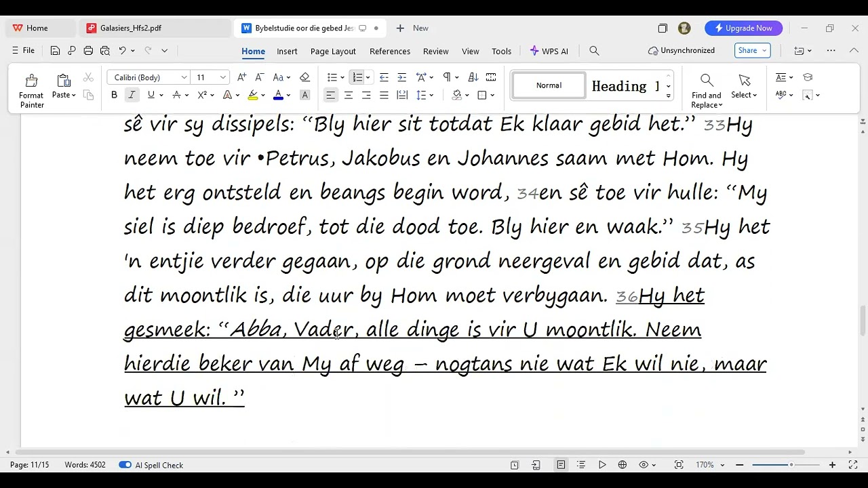Image resolution: width=868 pixels, height=488 pixels.
Task: Toggle strikethrough formatting
Action: [176, 96]
